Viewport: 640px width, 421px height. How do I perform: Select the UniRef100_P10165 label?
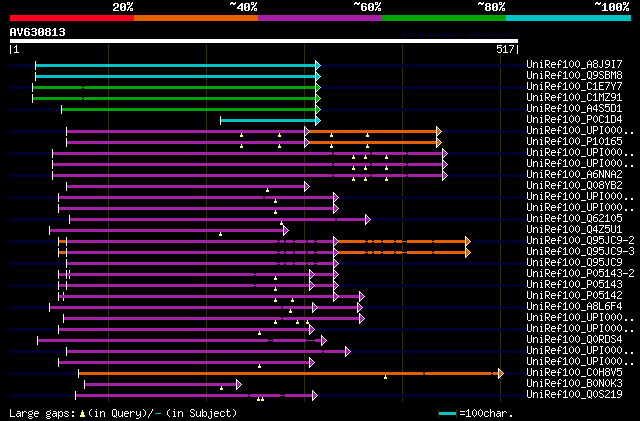point(574,141)
